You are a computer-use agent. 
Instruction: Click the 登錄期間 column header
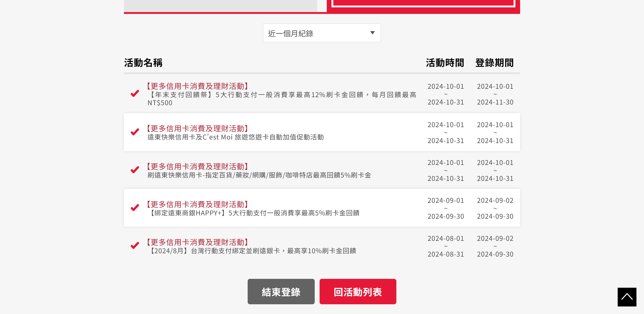coord(494,63)
